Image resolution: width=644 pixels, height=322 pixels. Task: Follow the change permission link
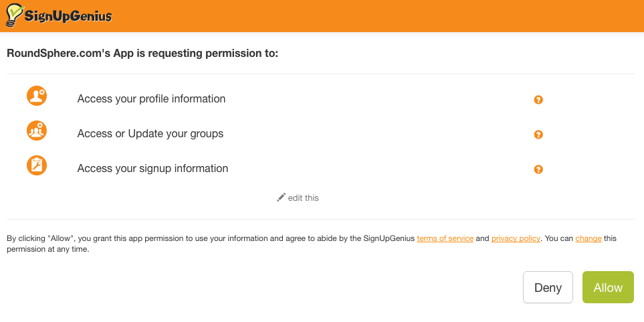point(588,238)
